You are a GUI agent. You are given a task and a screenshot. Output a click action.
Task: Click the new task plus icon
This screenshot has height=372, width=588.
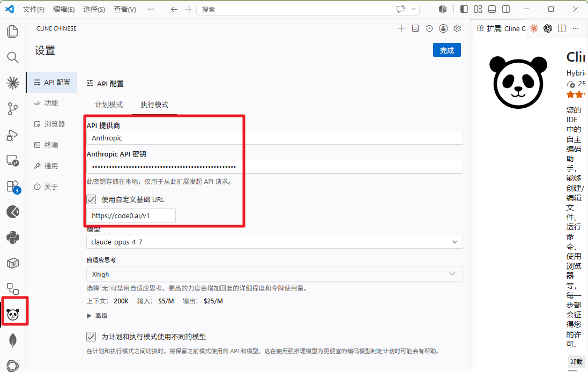pyautogui.click(x=401, y=28)
